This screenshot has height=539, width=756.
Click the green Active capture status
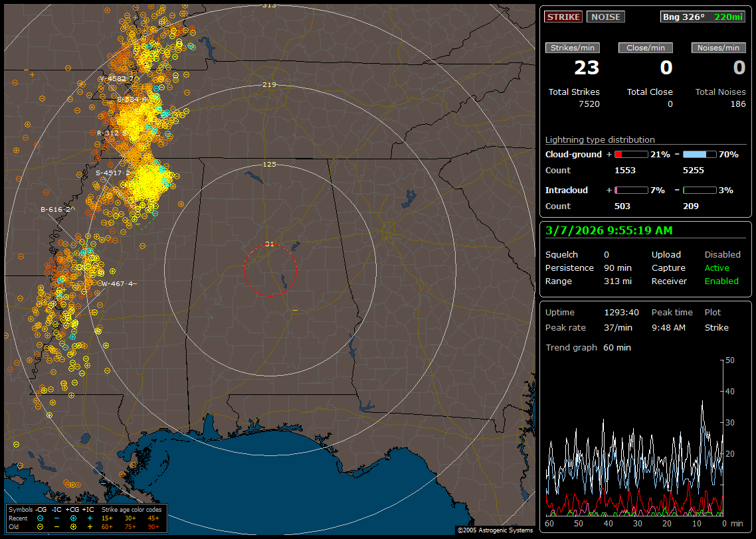point(717,268)
